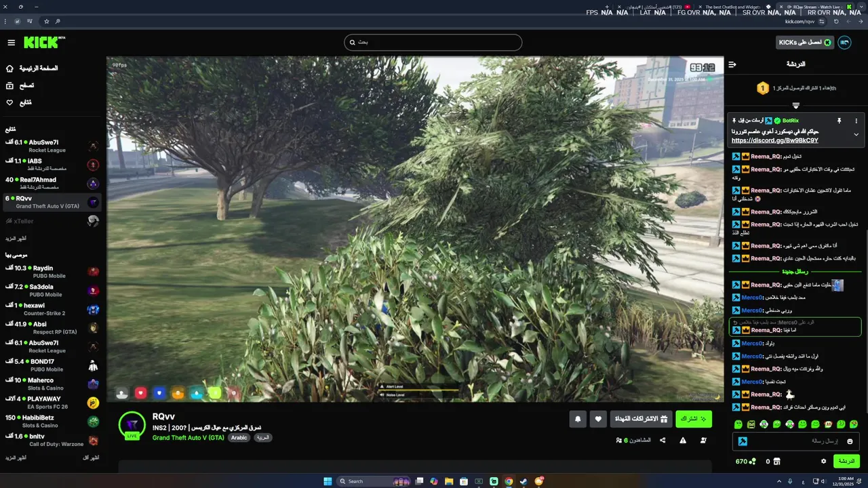This screenshot has height=488, width=868.
Task: Open the user avatar at top right
Action: [844, 42]
